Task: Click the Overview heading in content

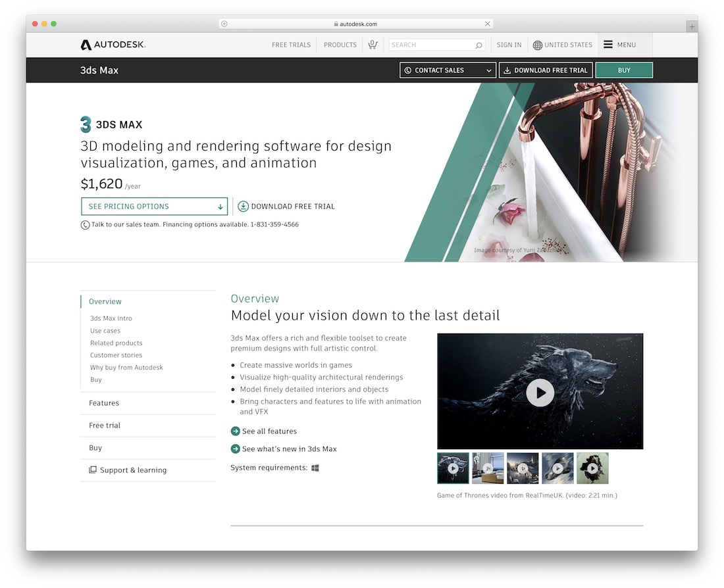Action: (x=255, y=299)
